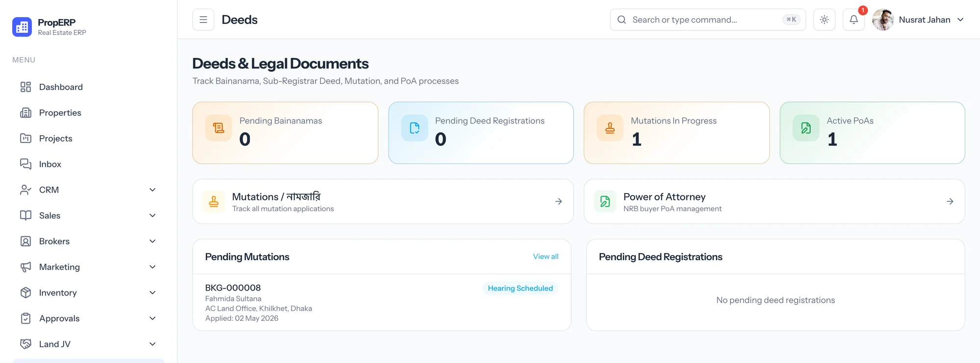Toggle the sidebar with the hamburger button

(203, 20)
